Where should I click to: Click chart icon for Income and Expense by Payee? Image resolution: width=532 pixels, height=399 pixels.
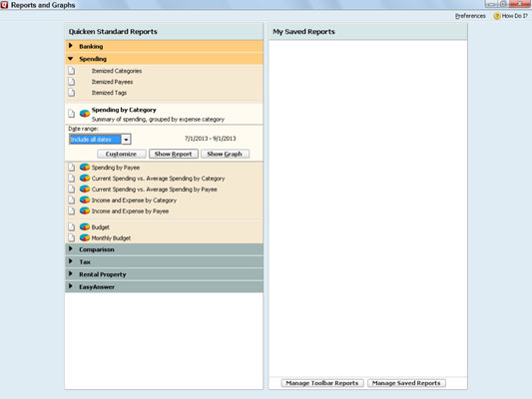[x=85, y=210]
